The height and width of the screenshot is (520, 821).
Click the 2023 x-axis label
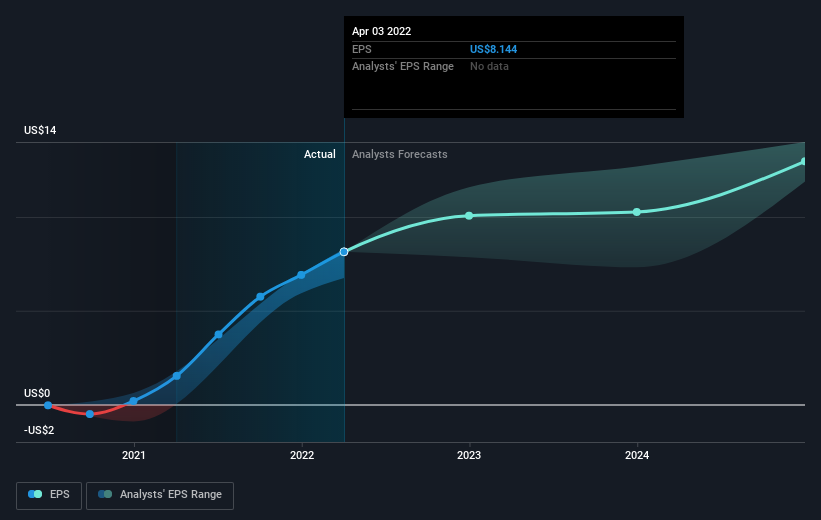pyautogui.click(x=469, y=455)
